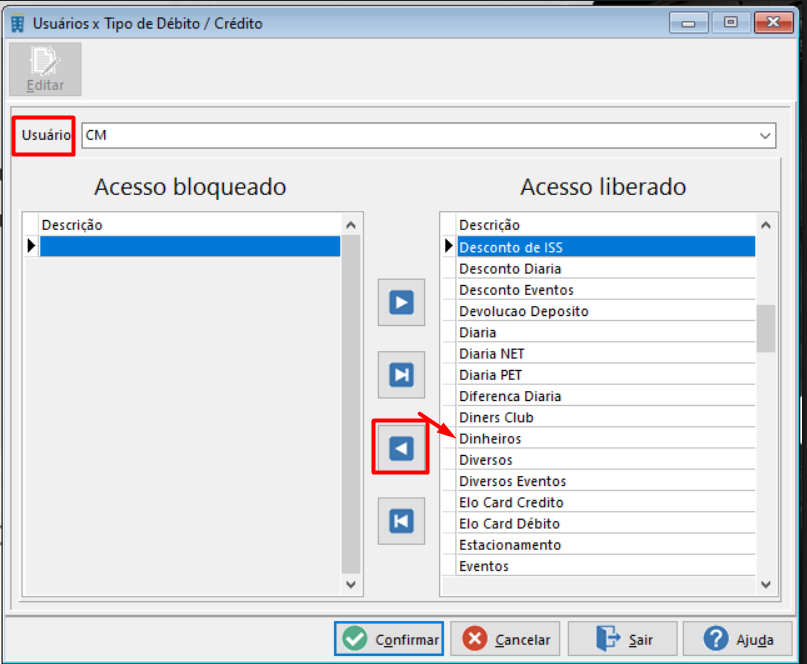This screenshot has height=664, width=807.
Task: Click the Confirmar button
Action: 389,639
